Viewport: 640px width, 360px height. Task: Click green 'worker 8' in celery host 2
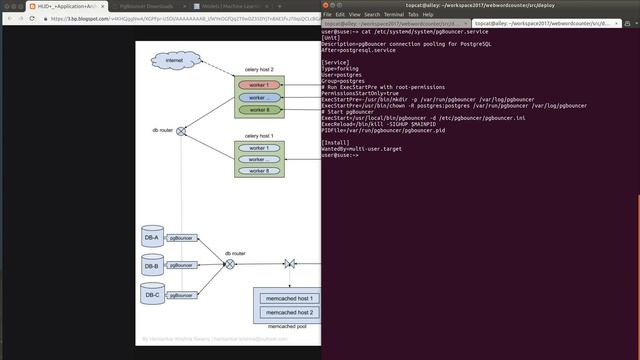tap(259, 110)
